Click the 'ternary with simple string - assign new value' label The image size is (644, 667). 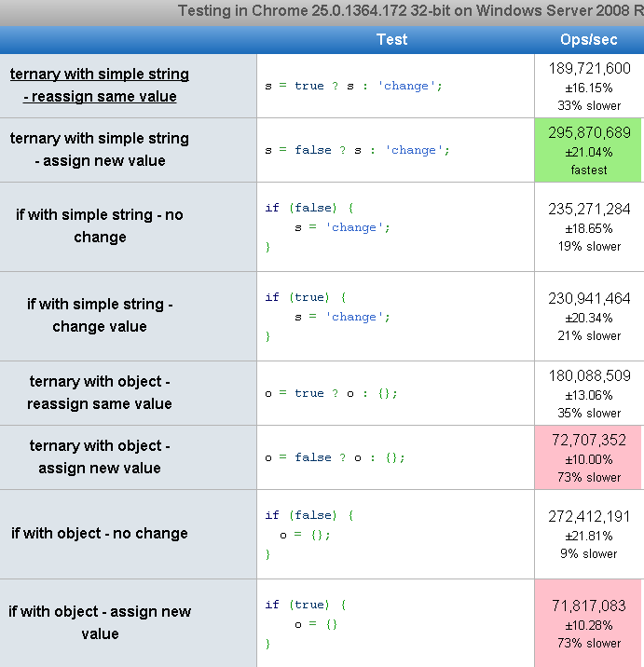pos(100,150)
